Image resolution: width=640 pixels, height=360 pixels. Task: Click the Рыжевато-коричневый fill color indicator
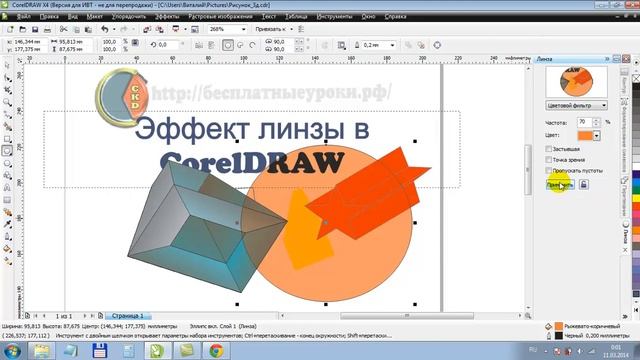pyautogui.click(x=559, y=326)
